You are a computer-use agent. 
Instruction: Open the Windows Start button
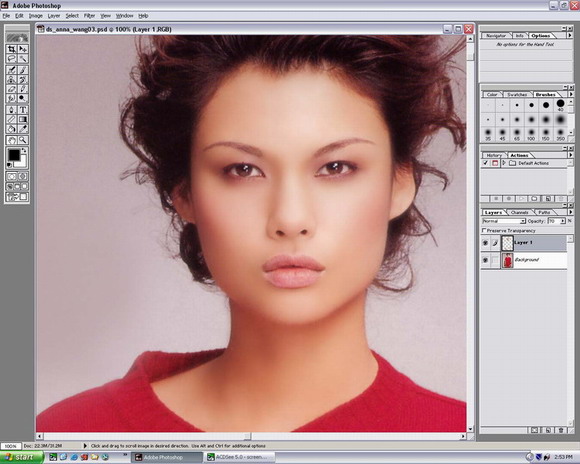21,457
